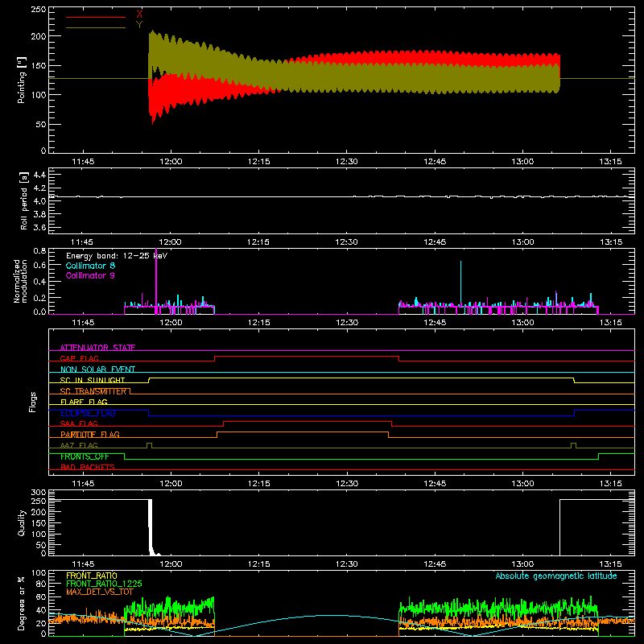Click the 12:30 tick in Pointing panel

pos(347,162)
